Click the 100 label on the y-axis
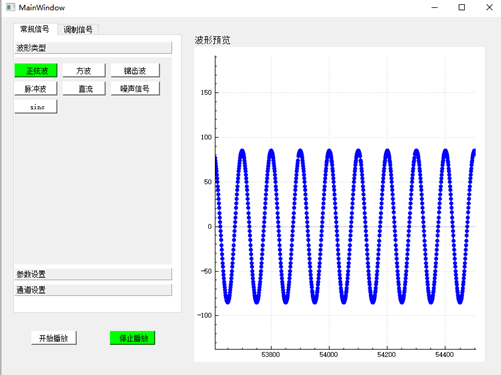The image size is (501, 375). coord(206,137)
